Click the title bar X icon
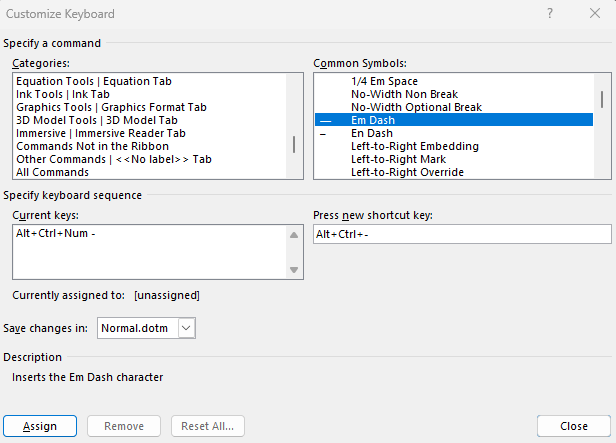The height and width of the screenshot is (443, 616). (595, 14)
